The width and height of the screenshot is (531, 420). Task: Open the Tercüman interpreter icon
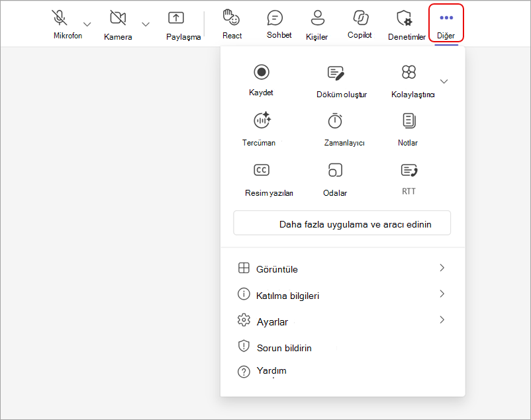(262, 120)
